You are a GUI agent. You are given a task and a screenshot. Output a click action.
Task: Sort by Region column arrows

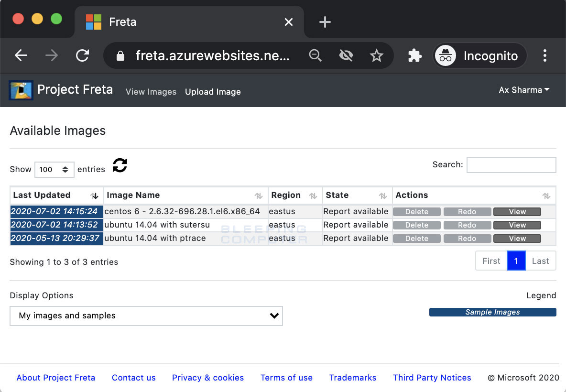313,196
